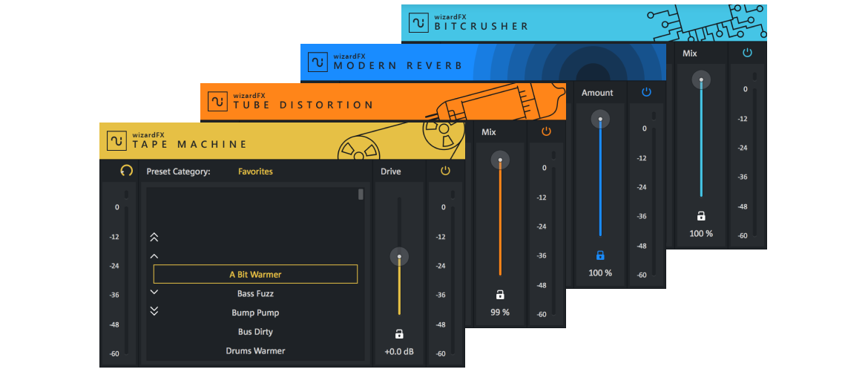The height and width of the screenshot is (372, 868).
Task: Toggle the yellow Tape Machine power button
Action: [445, 171]
